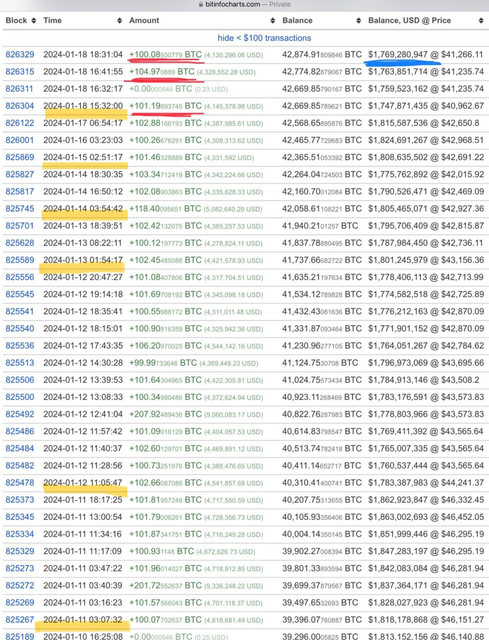The height and width of the screenshot is (640, 489).
Task: Open block 825513 link
Action: (x=20, y=363)
